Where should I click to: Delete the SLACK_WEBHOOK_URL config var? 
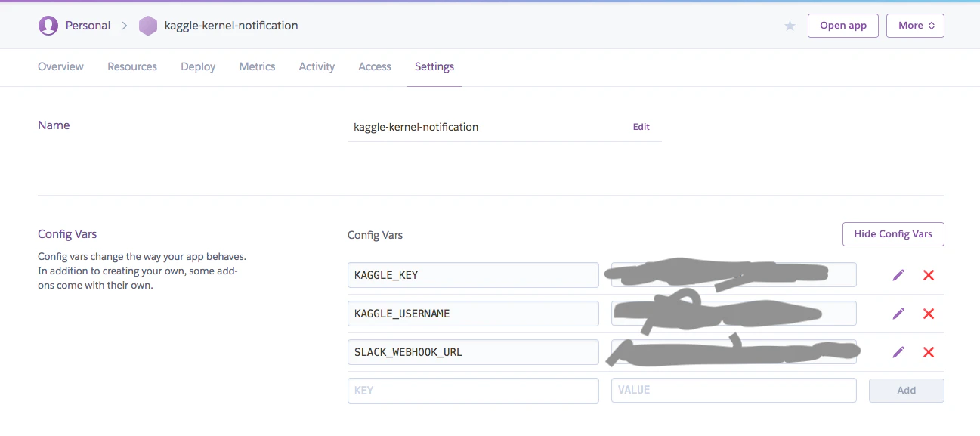click(x=929, y=352)
